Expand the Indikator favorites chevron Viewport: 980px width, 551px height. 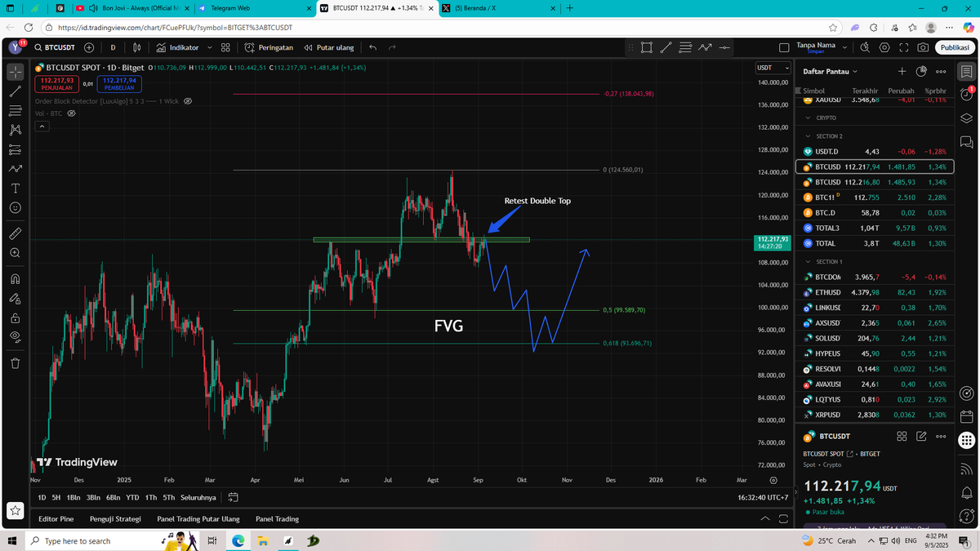[x=211, y=47]
